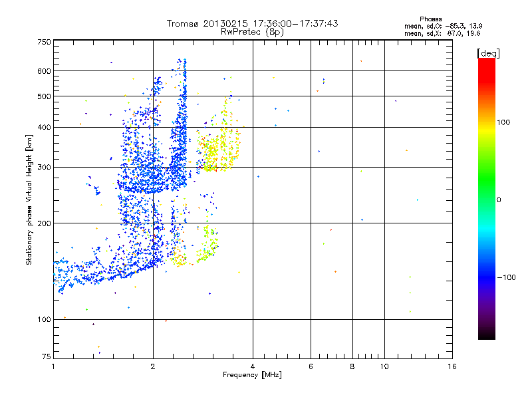The height and width of the screenshot is (399, 532).
Task: Click the x-axis title 'Frequency [MHz]'
Action: click(252, 375)
